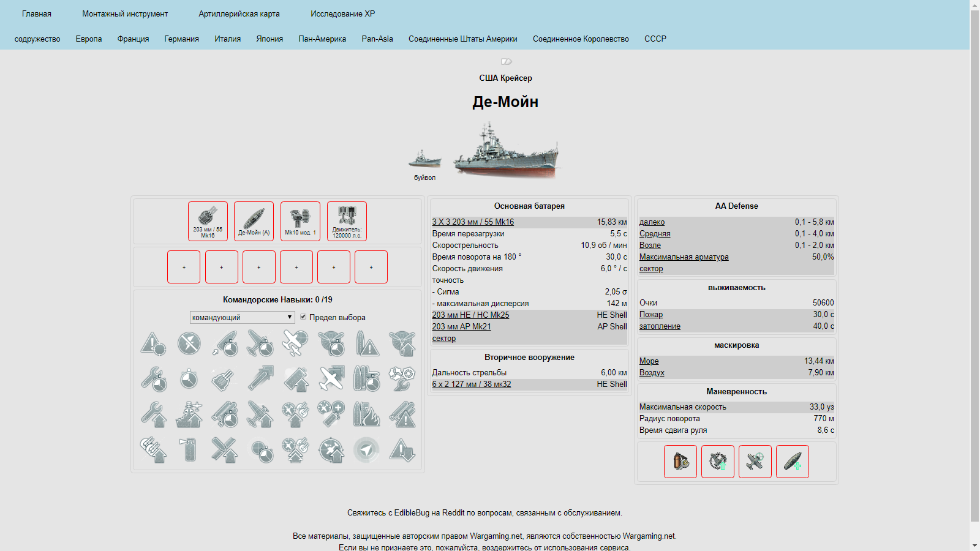980x551 pixels.
Task: Go to Артиллерийская карта in top menu
Action: 239,13
